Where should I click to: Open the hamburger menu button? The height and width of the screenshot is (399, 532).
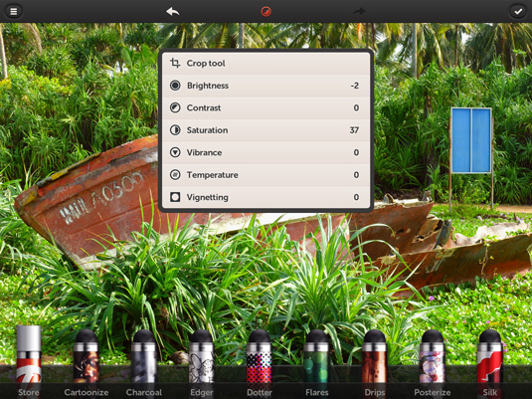coord(14,12)
